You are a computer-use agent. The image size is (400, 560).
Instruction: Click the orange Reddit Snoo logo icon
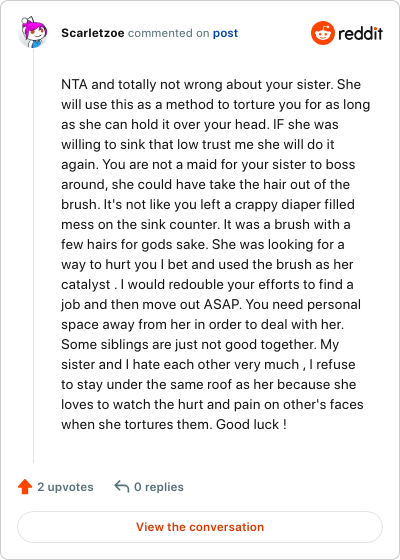coord(322,33)
